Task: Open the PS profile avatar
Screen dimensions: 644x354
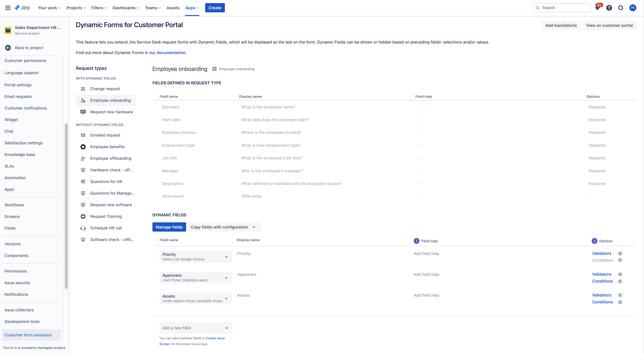Action: 633,8
